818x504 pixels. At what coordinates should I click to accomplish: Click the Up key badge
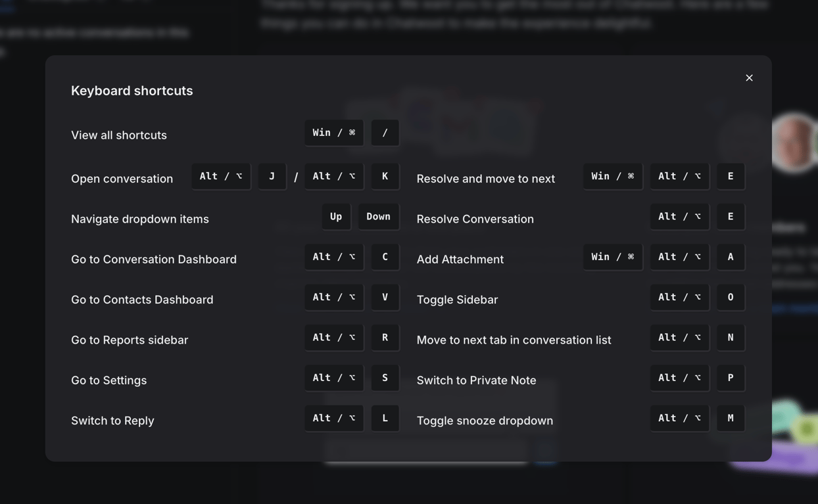pyautogui.click(x=336, y=217)
